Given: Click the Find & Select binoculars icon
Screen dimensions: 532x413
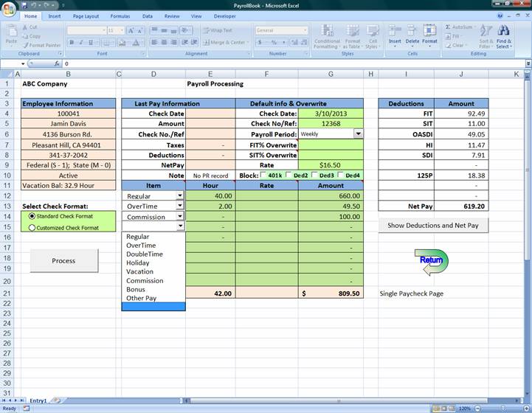Looking at the screenshot, I should pos(504,32).
